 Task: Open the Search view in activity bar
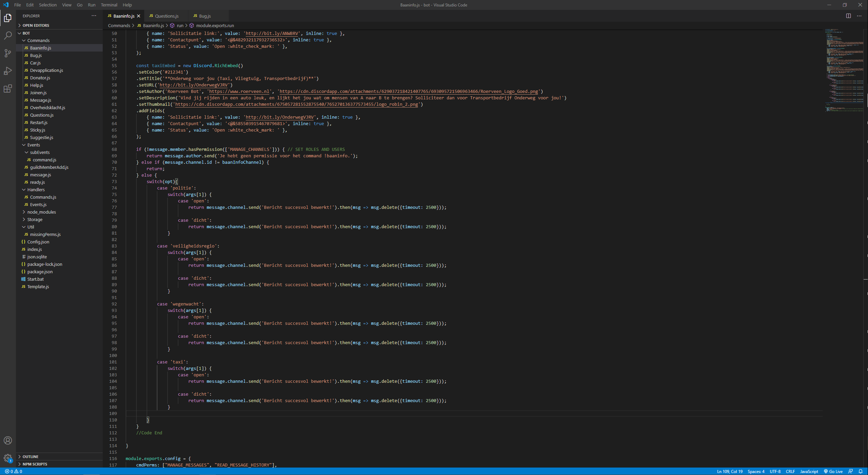(8, 35)
